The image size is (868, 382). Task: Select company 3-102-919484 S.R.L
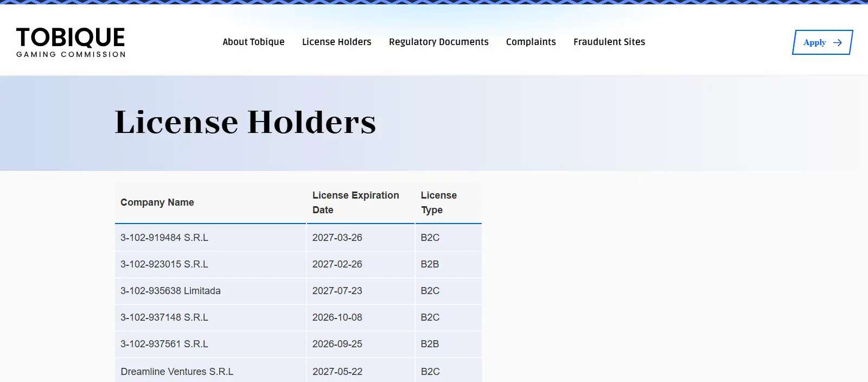pos(164,238)
